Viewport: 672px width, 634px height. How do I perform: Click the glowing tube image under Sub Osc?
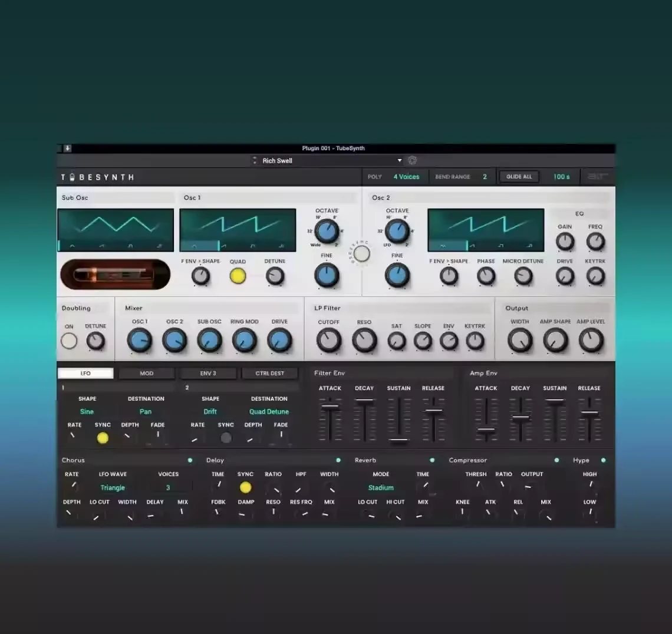click(x=116, y=274)
